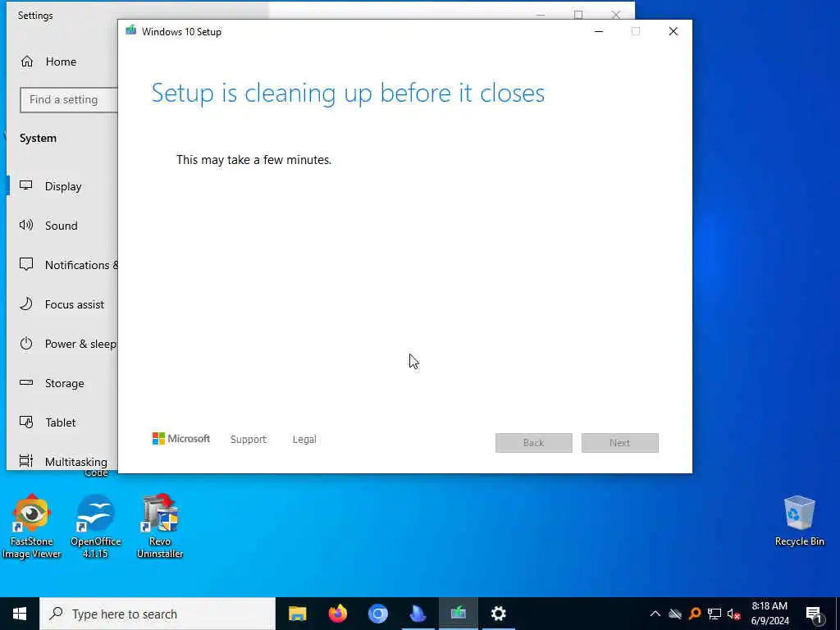The height and width of the screenshot is (630, 840).
Task: Click the Legal link in Setup
Action: [x=304, y=440]
